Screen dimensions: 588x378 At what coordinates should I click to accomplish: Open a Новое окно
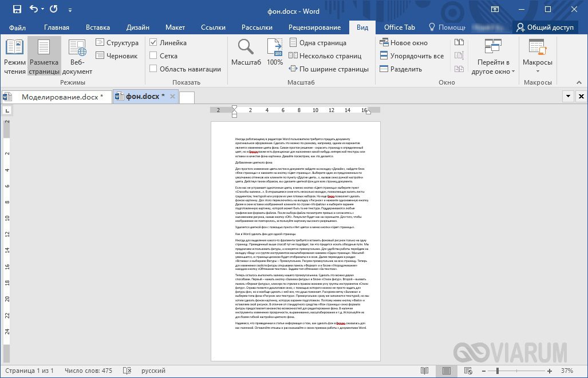404,43
